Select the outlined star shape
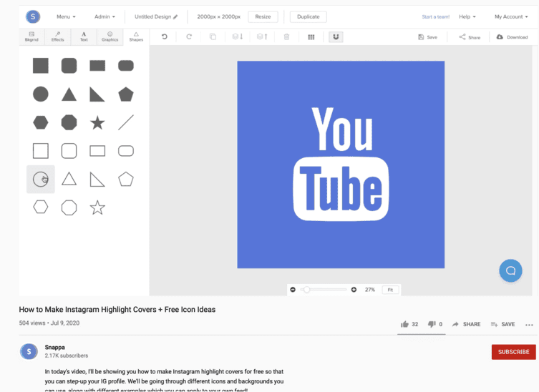 click(x=97, y=207)
